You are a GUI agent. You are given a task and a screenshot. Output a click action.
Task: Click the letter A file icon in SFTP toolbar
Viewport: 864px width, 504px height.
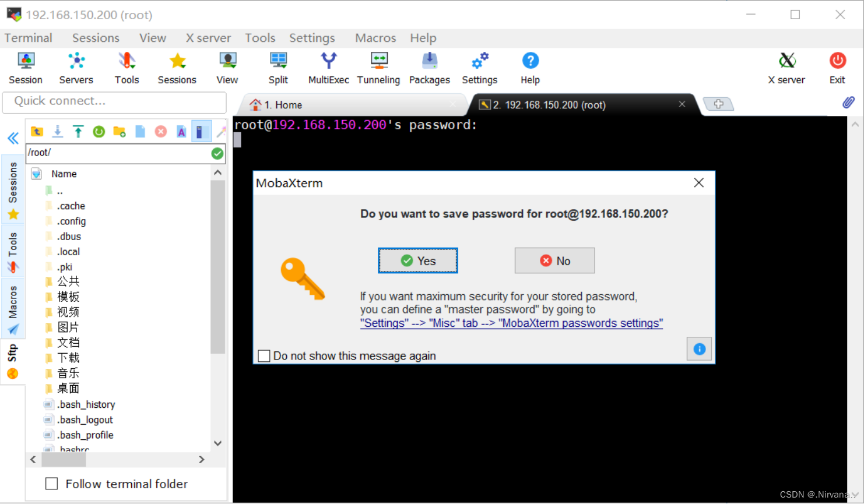tap(181, 132)
